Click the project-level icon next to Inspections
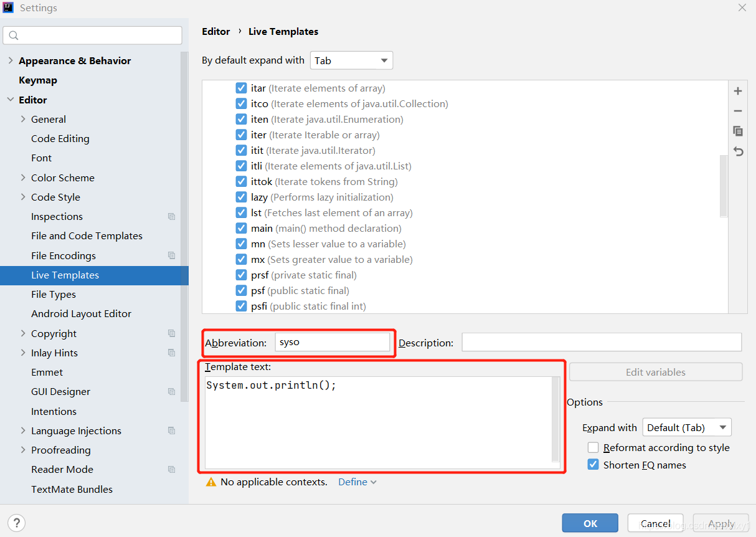This screenshot has height=537, width=756. [172, 217]
